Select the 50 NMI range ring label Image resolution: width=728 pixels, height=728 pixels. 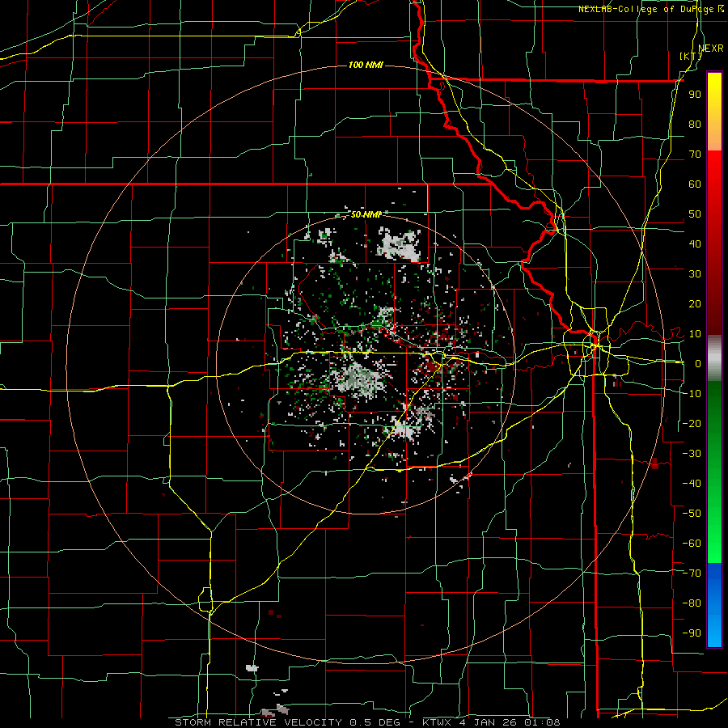pos(366,214)
